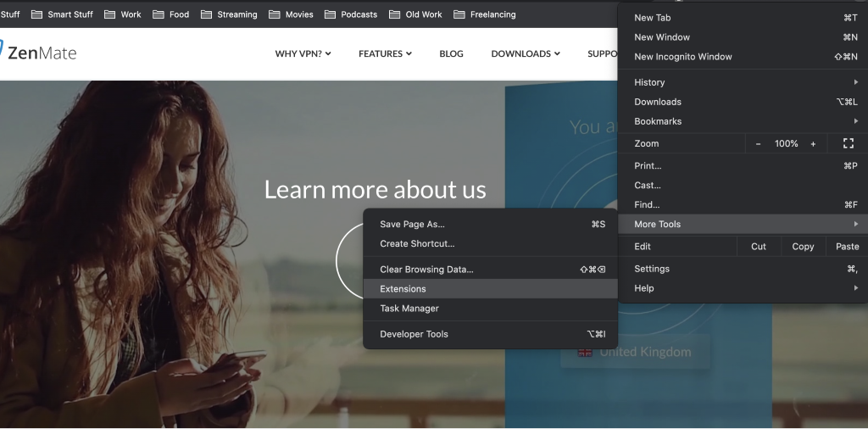The image size is (868, 429).
Task: Click the ZenMate logo
Action: click(37, 53)
